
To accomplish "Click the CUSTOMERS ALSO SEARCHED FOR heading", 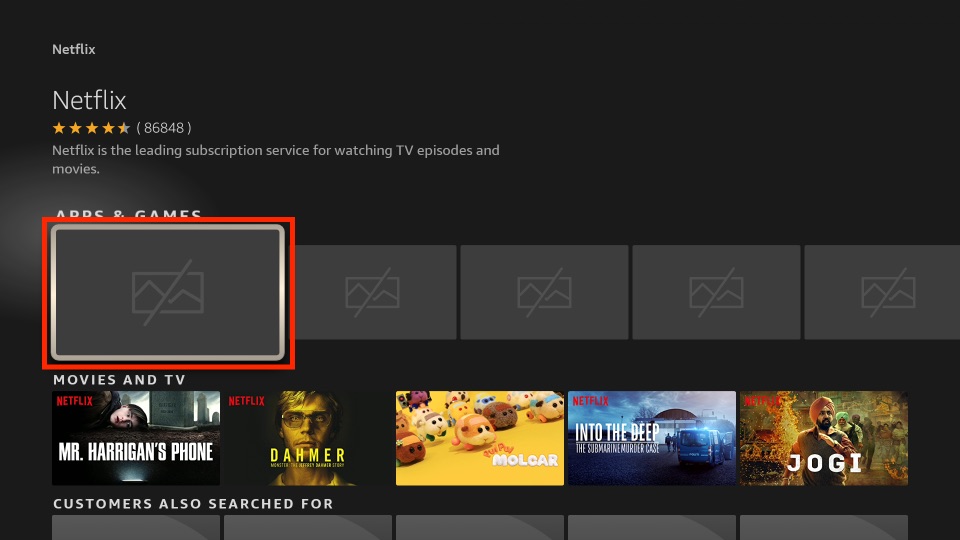I will pyautogui.click(x=193, y=504).
